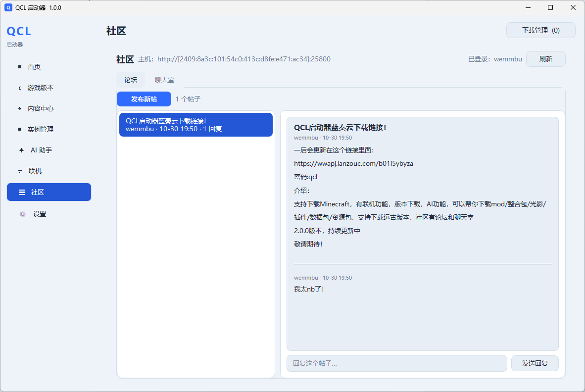Open the 设置 page
The height and width of the screenshot is (392, 585).
click(49, 214)
